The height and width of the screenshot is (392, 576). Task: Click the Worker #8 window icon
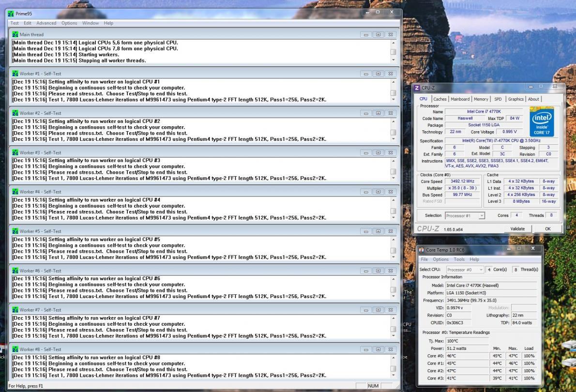tap(15, 349)
